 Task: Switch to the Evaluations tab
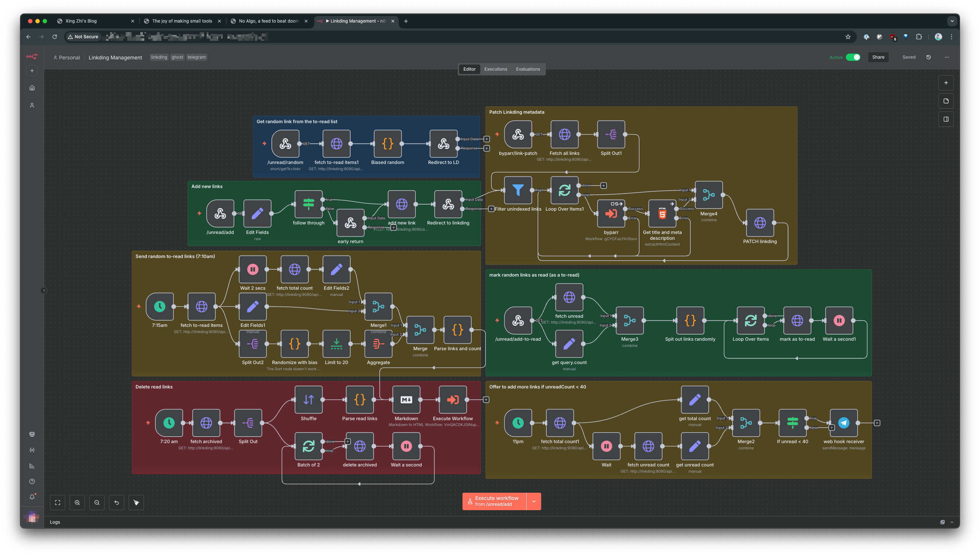(x=528, y=69)
